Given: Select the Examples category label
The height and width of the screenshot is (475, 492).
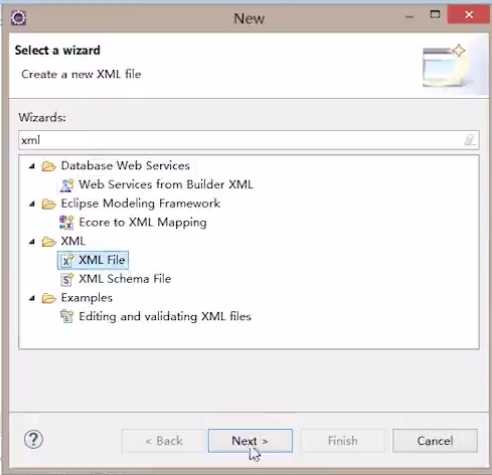Looking at the screenshot, I should (86, 298).
